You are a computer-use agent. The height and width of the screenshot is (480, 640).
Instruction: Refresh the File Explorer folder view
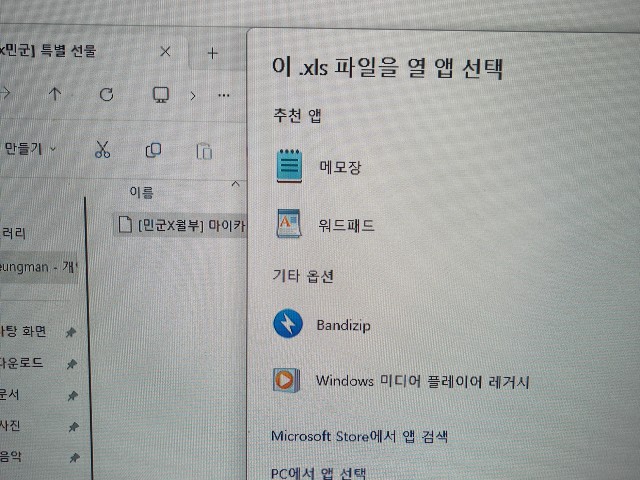[107, 95]
